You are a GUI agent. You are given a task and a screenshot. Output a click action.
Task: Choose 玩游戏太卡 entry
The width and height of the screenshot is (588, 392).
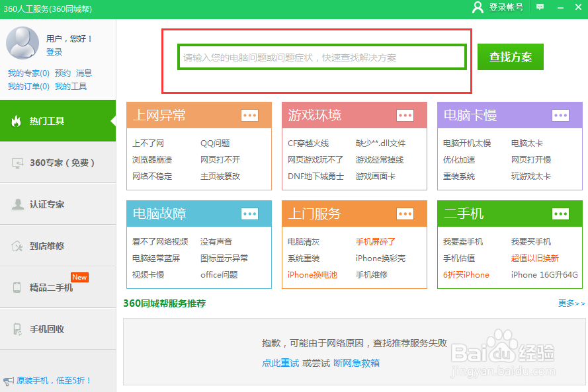(531, 176)
